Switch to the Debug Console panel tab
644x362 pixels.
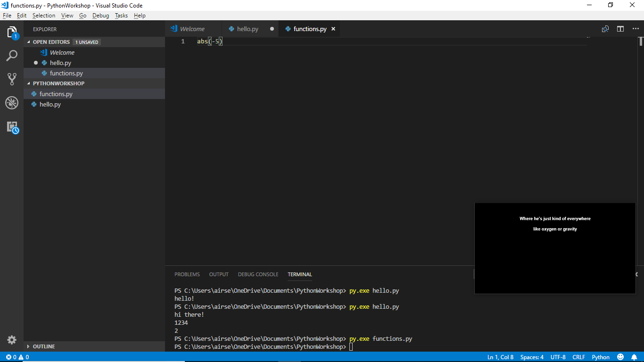pyautogui.click(x=258, y=274)
